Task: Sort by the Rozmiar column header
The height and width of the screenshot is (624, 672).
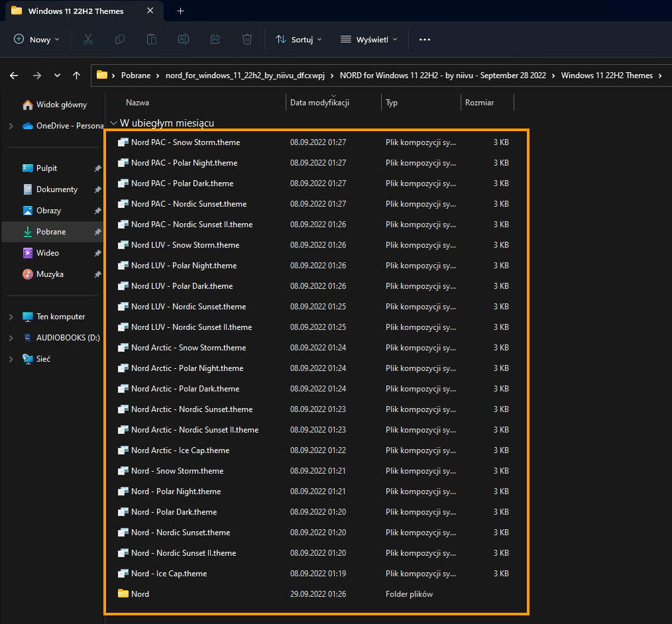Action: tap(480, 103)
